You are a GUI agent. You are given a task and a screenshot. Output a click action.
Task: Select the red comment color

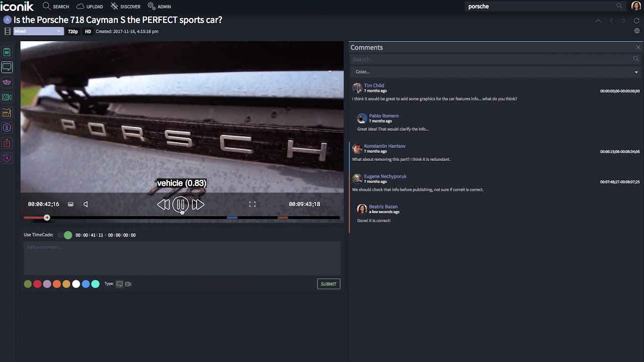37,284
